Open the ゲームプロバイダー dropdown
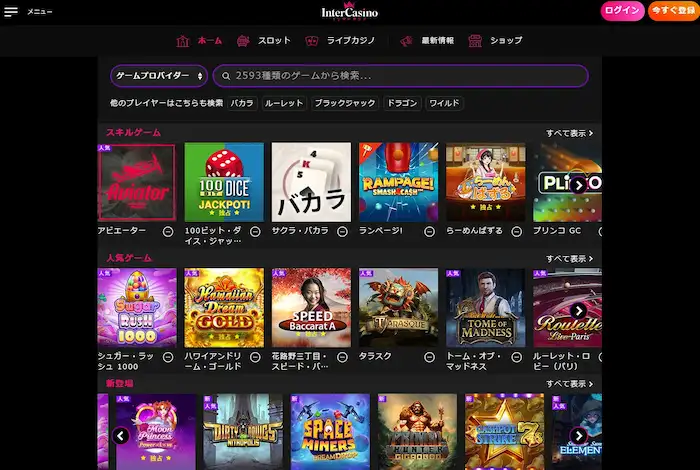 [x=159, y=76]
